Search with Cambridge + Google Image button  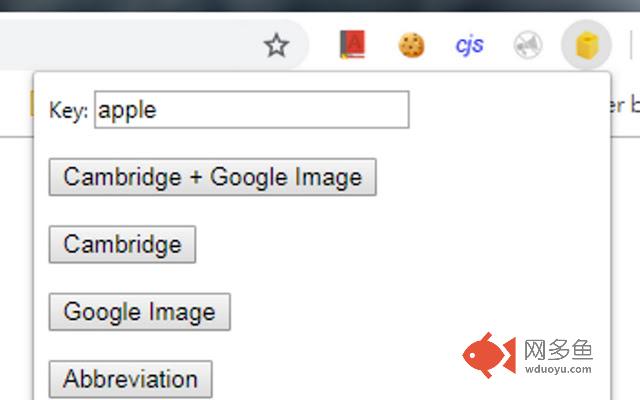(213, 177)
